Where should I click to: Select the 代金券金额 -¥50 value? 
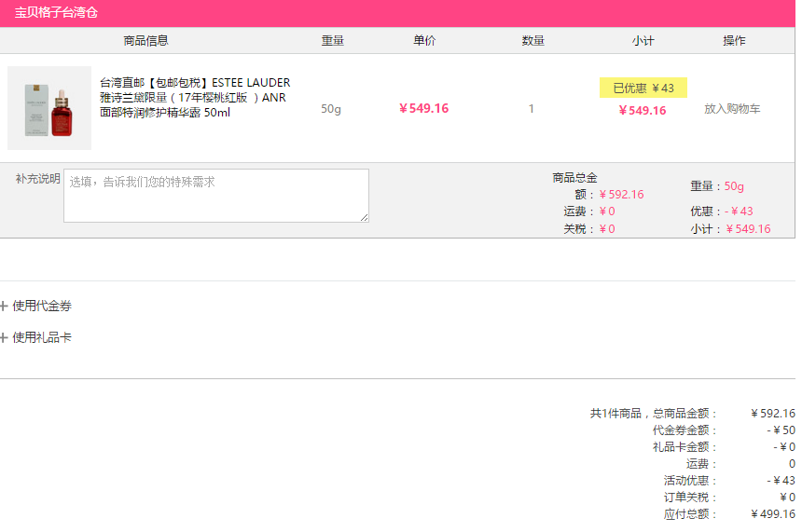pos(781,430)
